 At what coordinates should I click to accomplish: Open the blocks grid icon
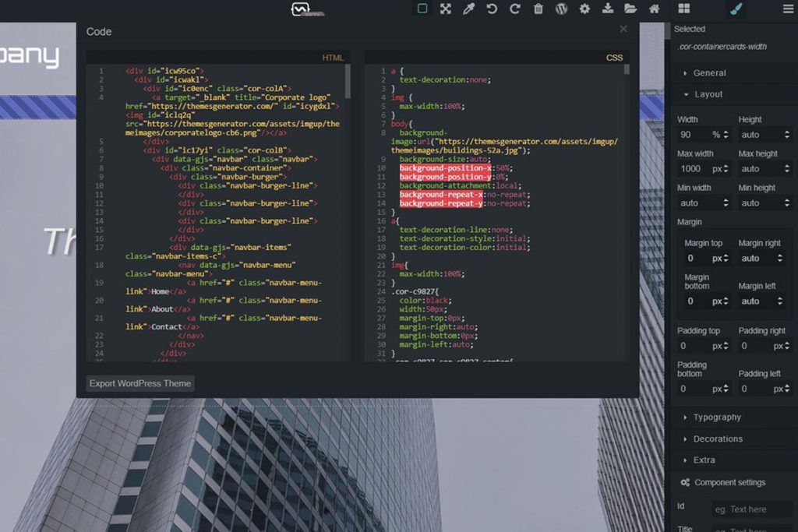684,8
